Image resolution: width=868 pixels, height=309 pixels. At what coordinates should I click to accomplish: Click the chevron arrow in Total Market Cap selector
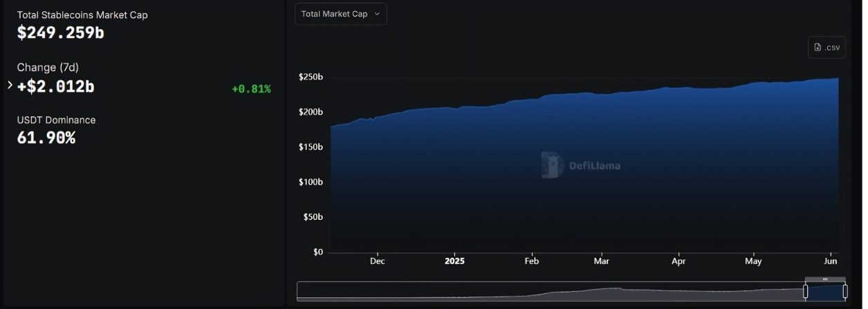click(x=377, y=14)
